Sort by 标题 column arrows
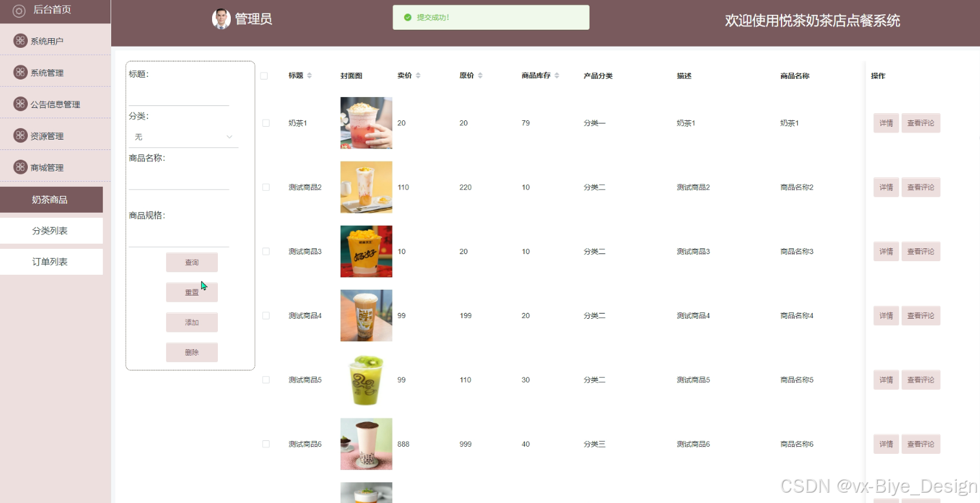 click(x=309, y=76)
